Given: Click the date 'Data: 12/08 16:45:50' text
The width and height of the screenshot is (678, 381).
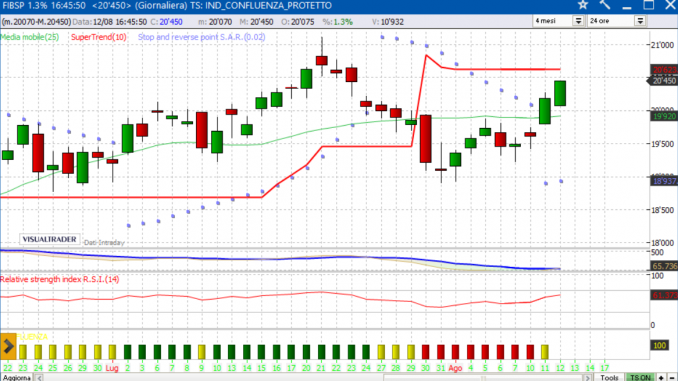Looking at the screenshot, I should coord(110,22).
